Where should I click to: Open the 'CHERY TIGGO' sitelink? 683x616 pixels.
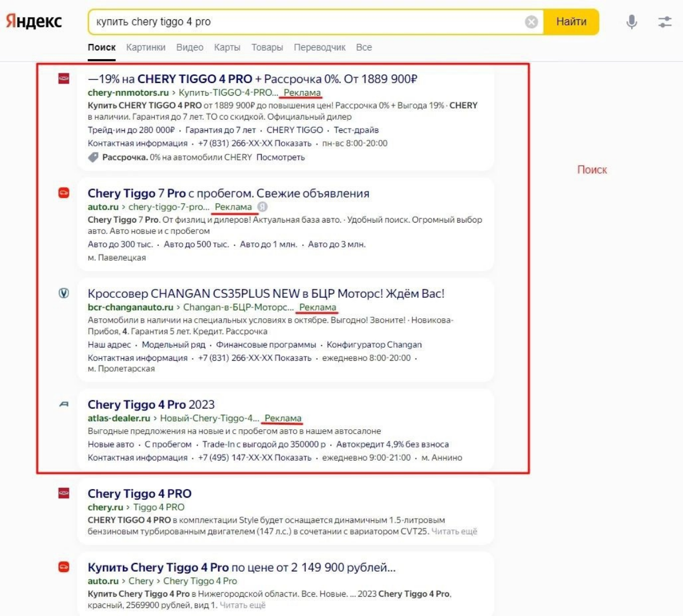[x=295, y=130]
